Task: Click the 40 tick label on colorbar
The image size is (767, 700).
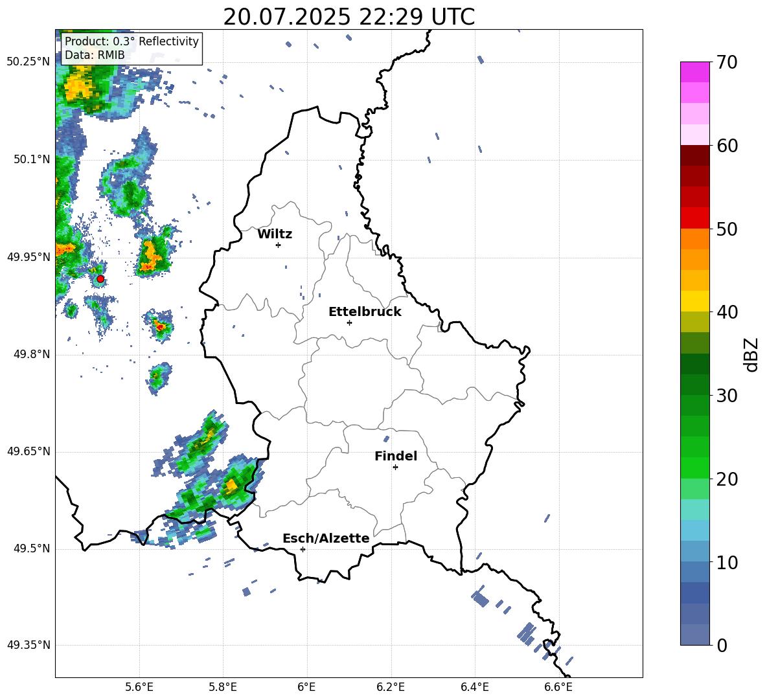Action: [726, 312]
